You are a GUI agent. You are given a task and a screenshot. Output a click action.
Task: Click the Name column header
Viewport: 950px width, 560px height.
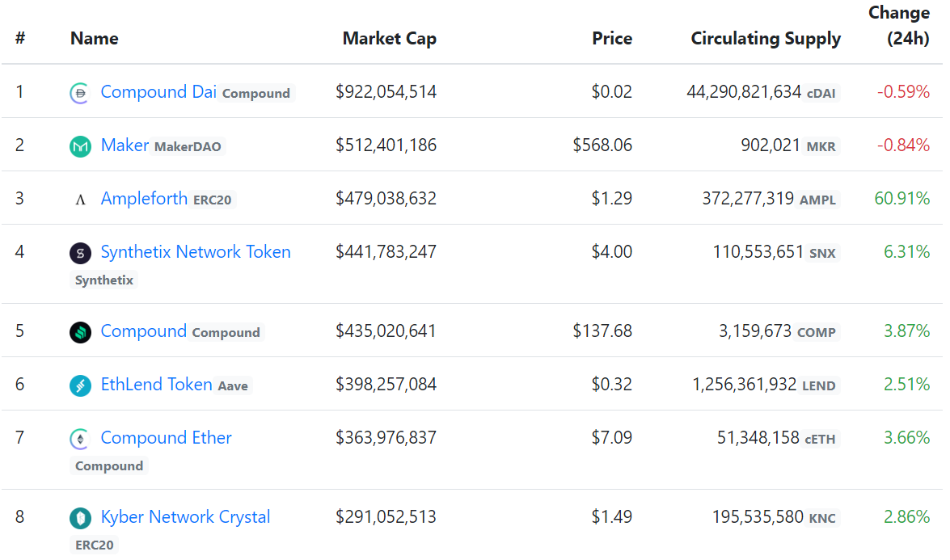(94, 39)
